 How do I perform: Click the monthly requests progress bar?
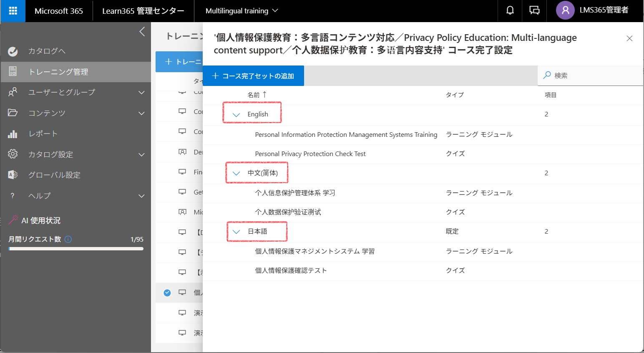(x=76, y=249)
